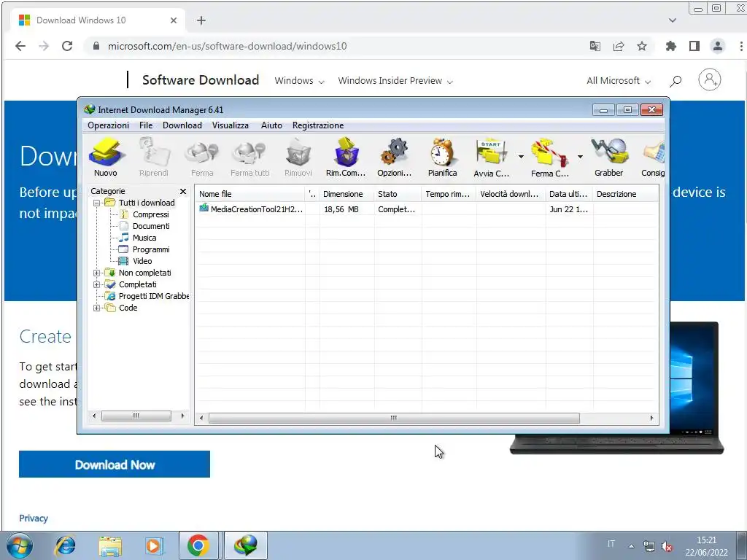Open Chrome extensions puzzle icon
The image size is (747, 560).
point(671,46)
